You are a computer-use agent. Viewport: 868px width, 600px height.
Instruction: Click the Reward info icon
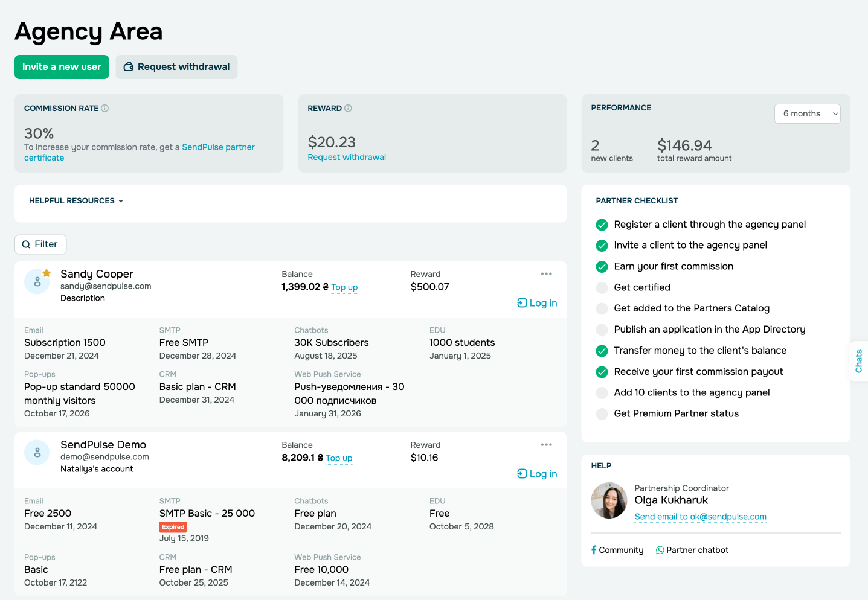tap(348, 109)
